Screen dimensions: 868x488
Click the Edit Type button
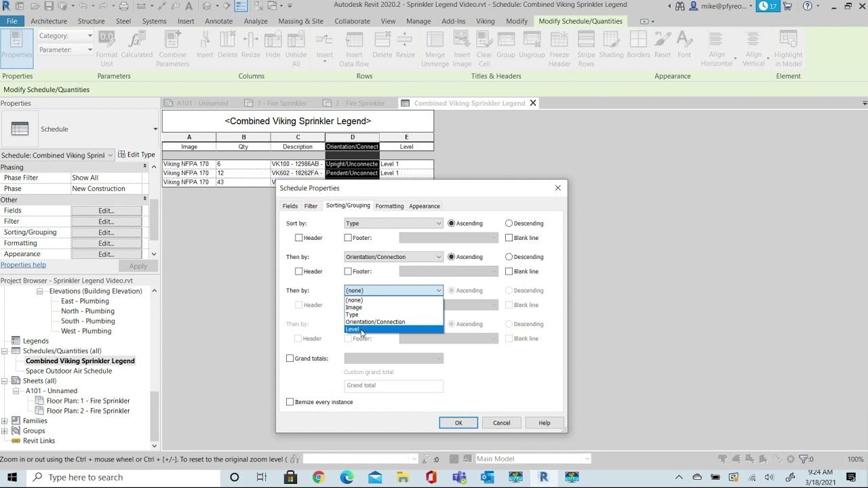137,155
